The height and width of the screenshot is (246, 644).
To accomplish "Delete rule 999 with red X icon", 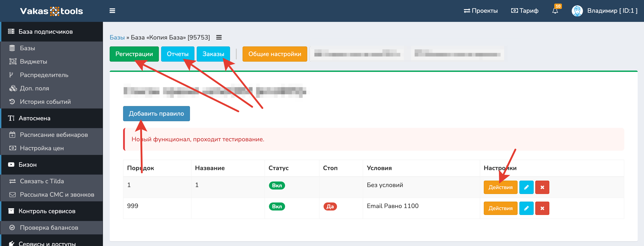I will pyautogui.click(x=542, y=208).
